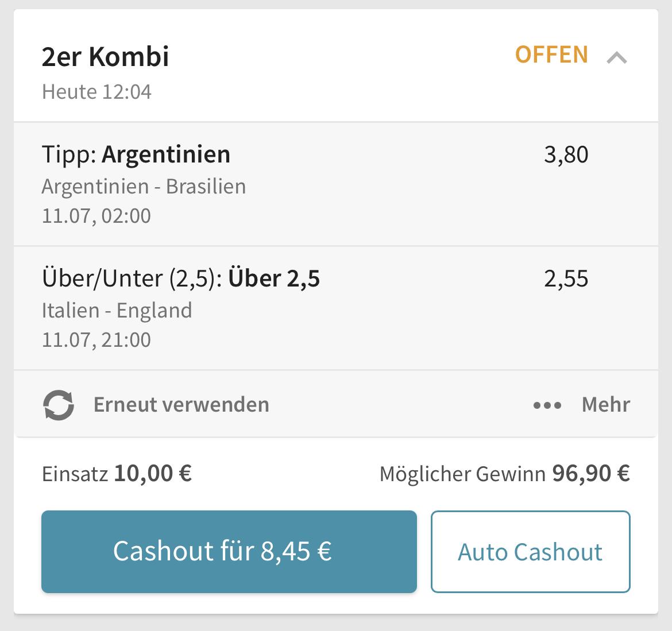Screen dimensions: 672x631
Task: Click the Tipp: Argentinien selection
Action: 136,154
